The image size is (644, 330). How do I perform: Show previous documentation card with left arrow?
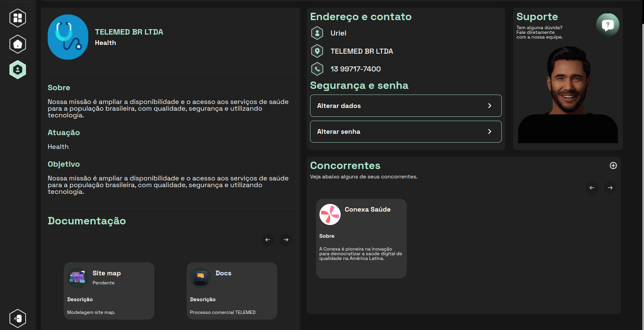[x=268, y=240]
